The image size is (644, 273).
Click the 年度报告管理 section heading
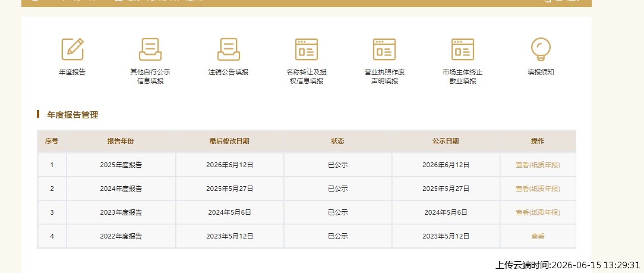(x=72, y=115)
